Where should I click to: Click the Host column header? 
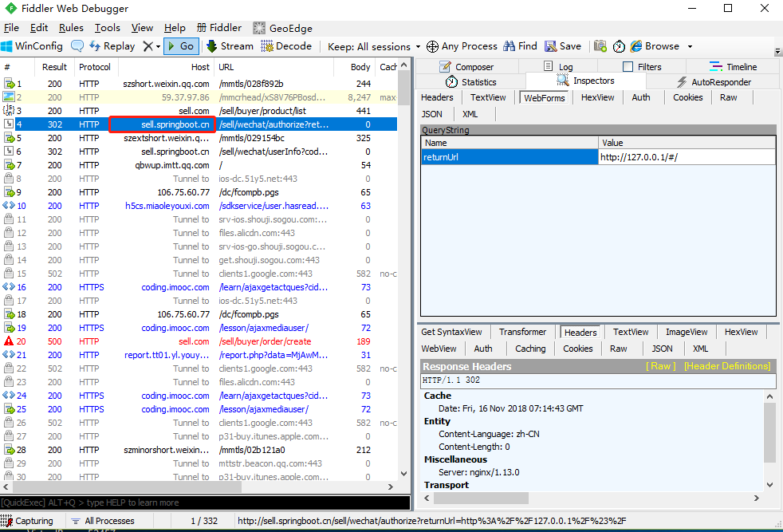(x=166, y=67)
